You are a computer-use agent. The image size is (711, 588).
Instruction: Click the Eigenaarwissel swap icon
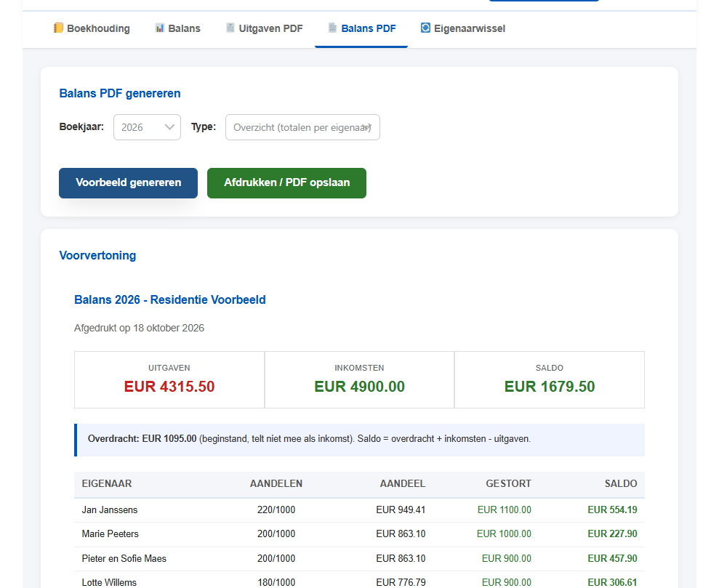tap(425, 28)
